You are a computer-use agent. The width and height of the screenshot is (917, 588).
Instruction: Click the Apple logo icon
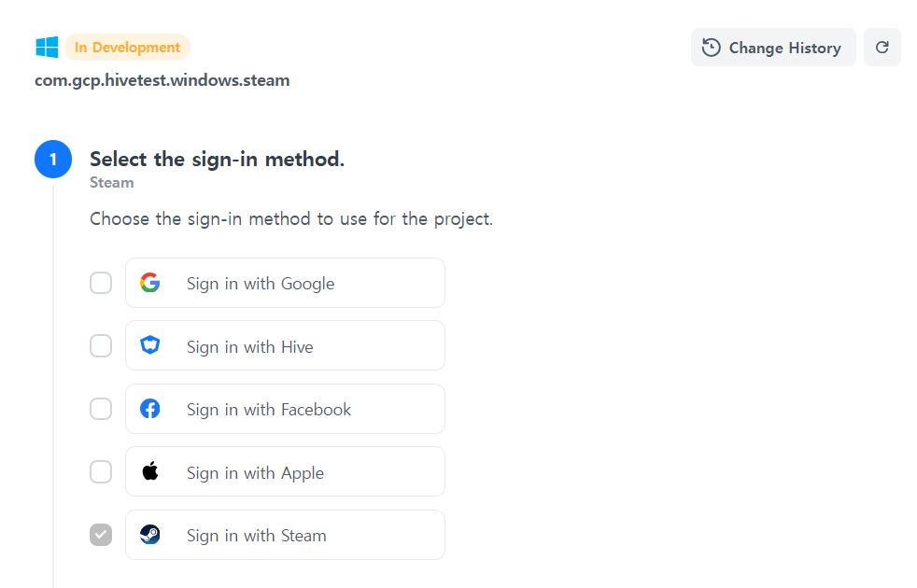pyautogui.click(x=150, y=472)
